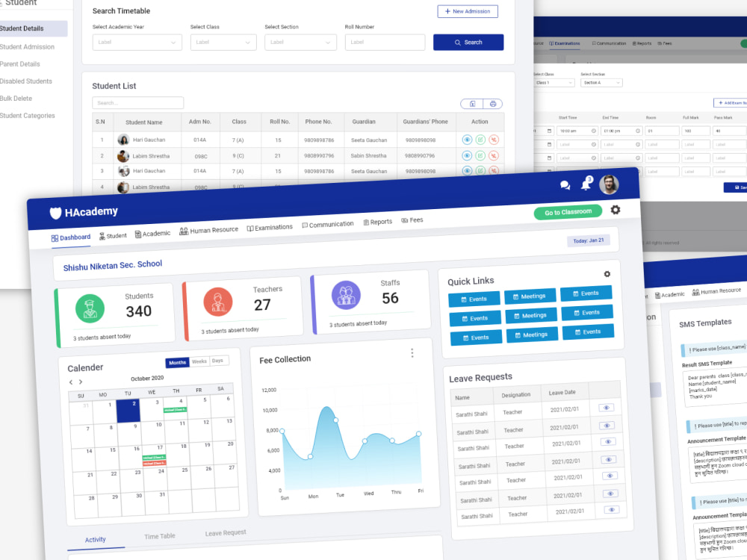747x560 pixels.
Task: Open Academic menu in HAcademy nav
Action: click(x=152, y=234)
